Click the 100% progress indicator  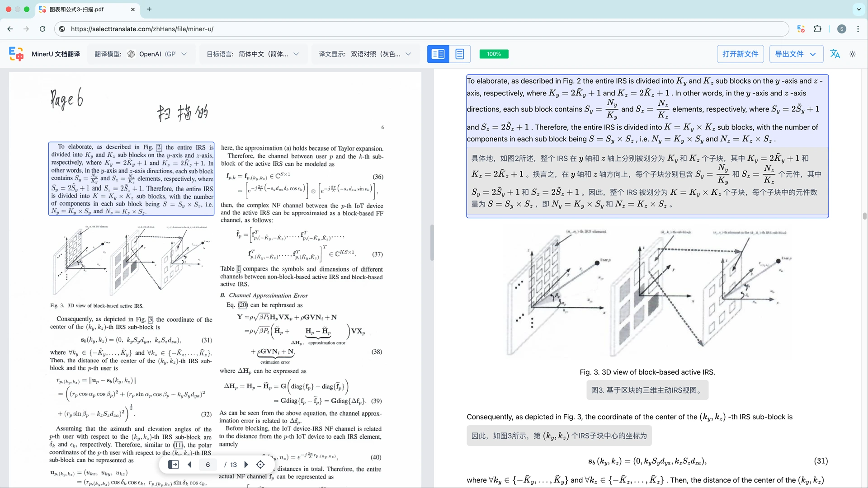tap(494, 54)
